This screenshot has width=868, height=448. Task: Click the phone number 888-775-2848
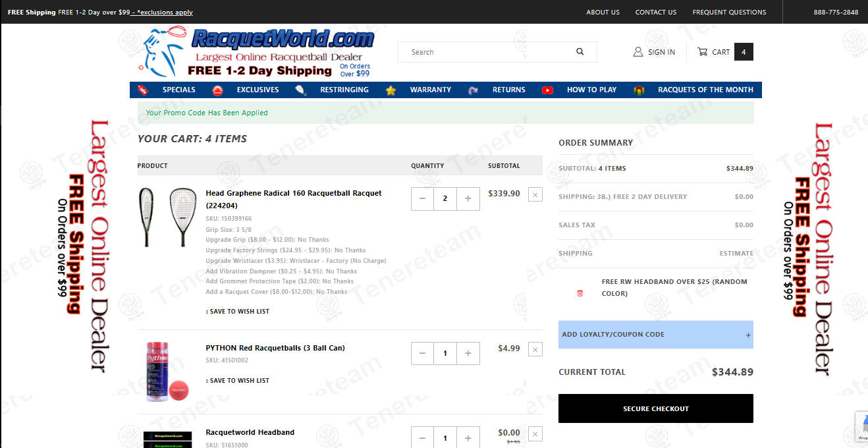click(836, 12)
